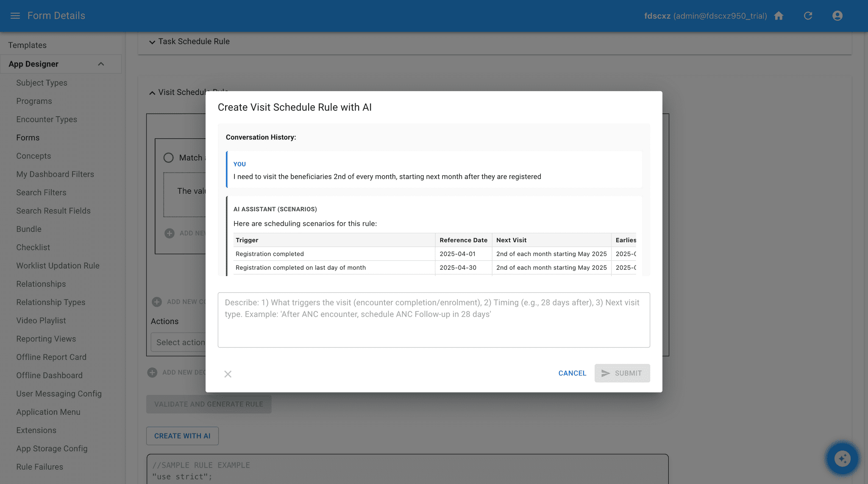
Task: Click the visit description input field
Action: point(433,320)
